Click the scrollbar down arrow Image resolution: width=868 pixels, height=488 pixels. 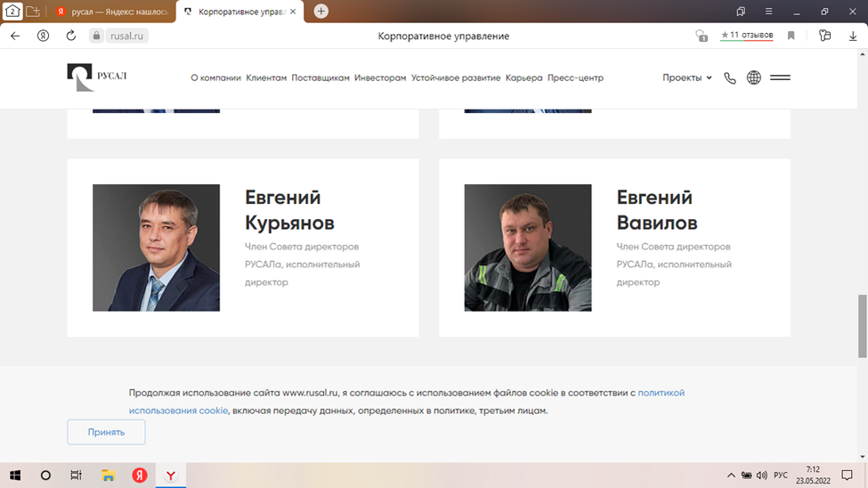[863, 457]
